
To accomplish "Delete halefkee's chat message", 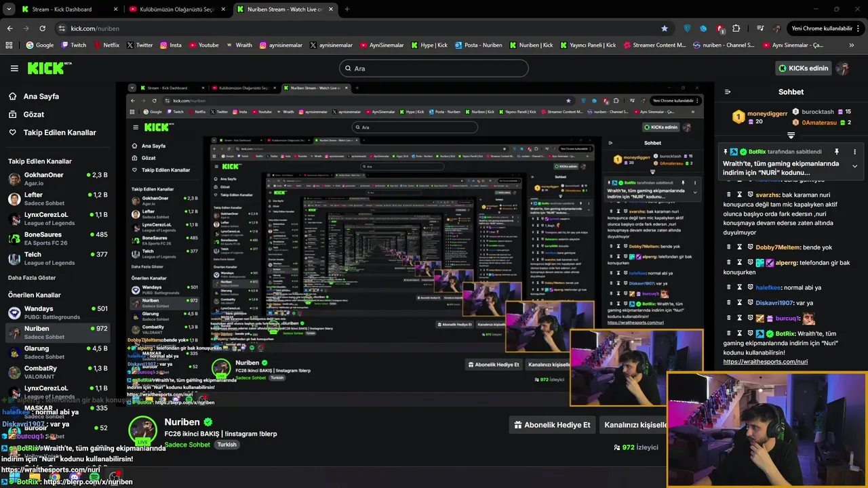I will coord(729,287).
